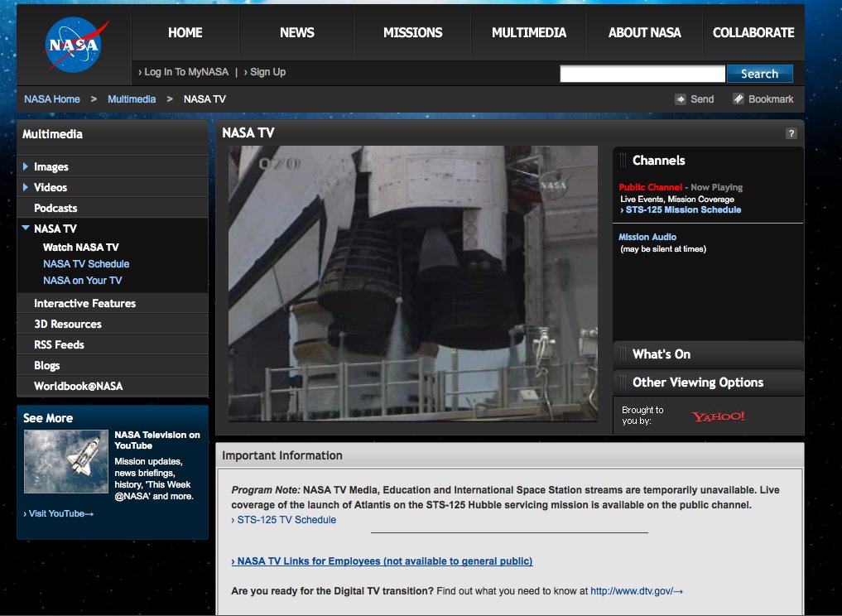Click the Send email icon

coord(681,99)
